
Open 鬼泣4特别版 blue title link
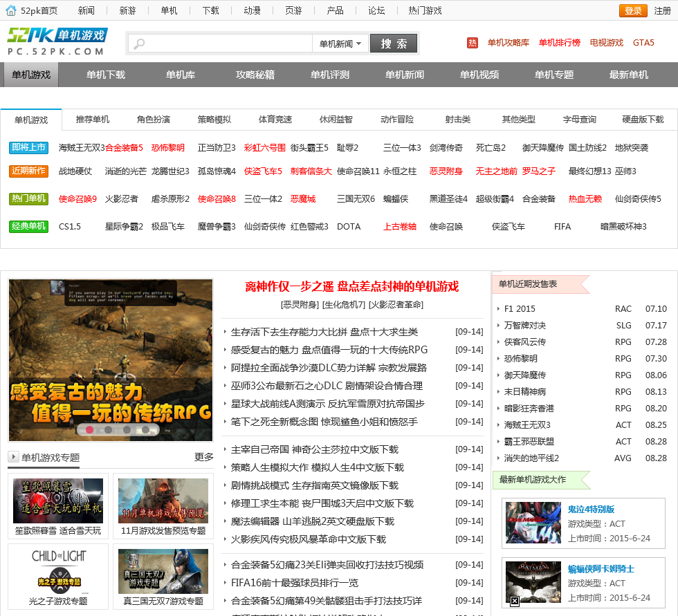[591, 510]
